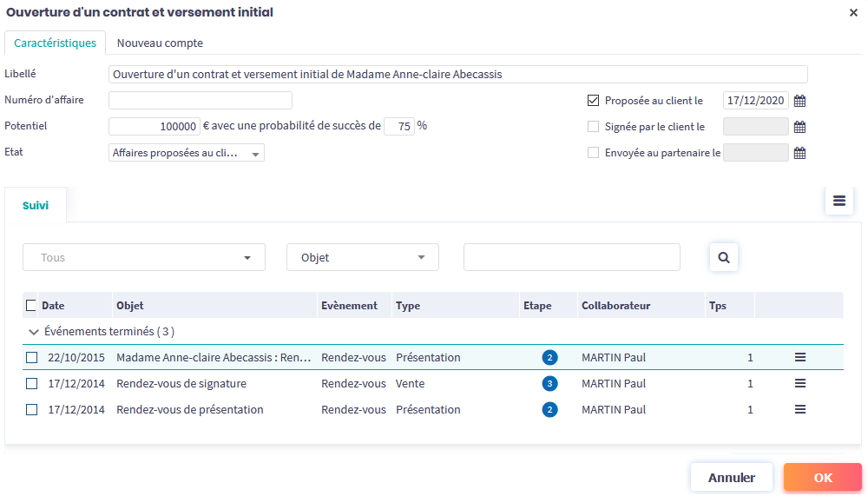This screenshot has height=503, width=868.
Task: Select all events with header checkbox
Action: tap(31, 306)
